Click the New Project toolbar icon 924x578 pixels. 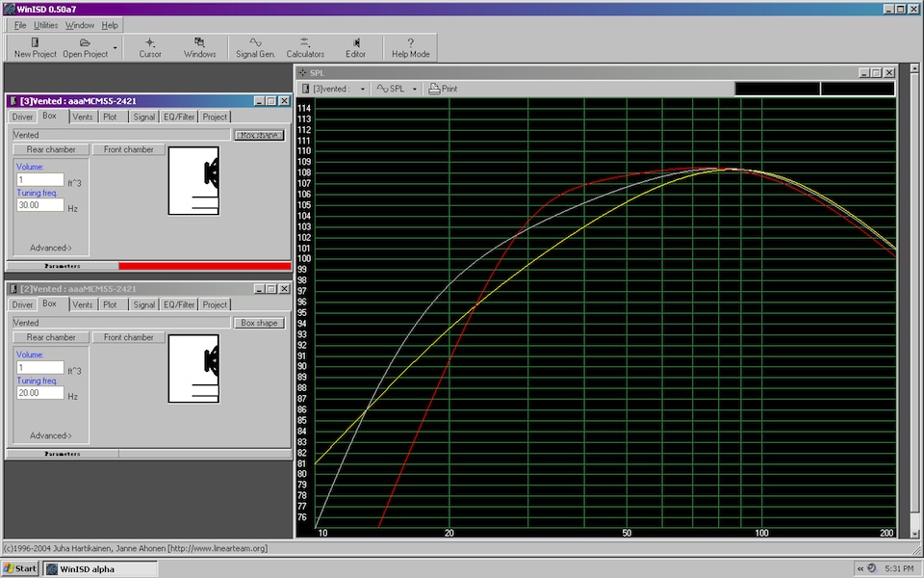[36, 47]
